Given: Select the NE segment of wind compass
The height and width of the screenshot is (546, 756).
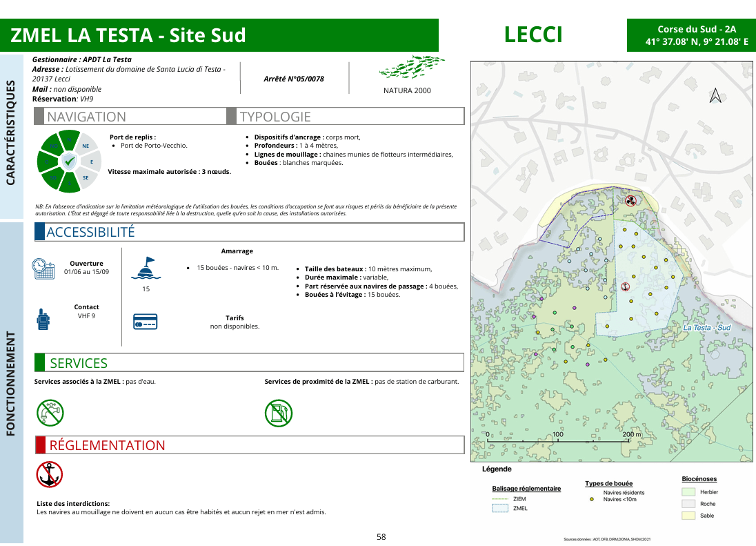Looking at the screenshot, I should 86,146.
